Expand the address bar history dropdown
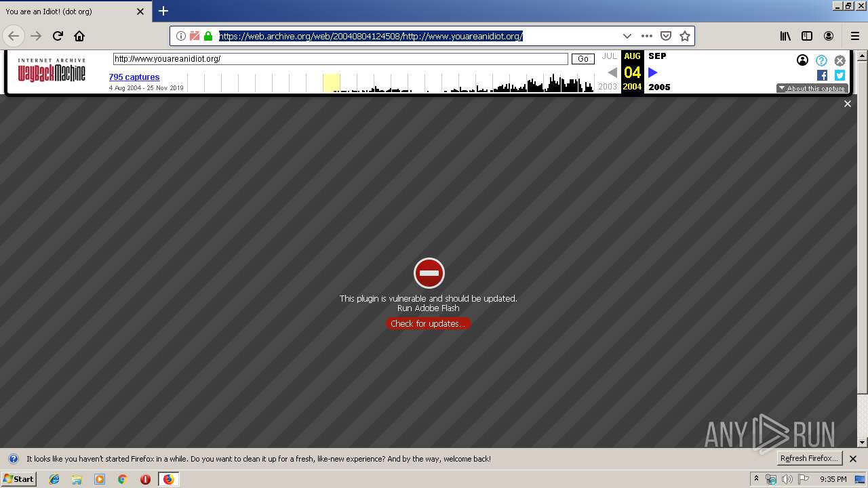 point(627,36)
